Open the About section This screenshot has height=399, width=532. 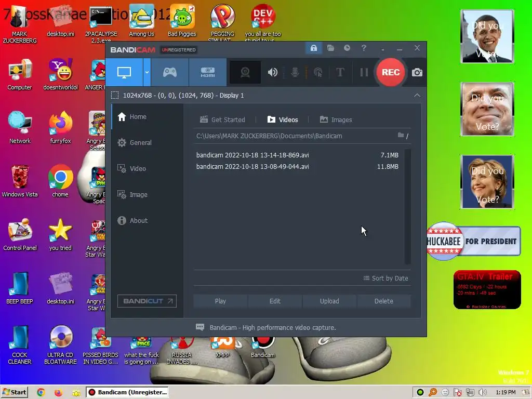click(147, 220)
